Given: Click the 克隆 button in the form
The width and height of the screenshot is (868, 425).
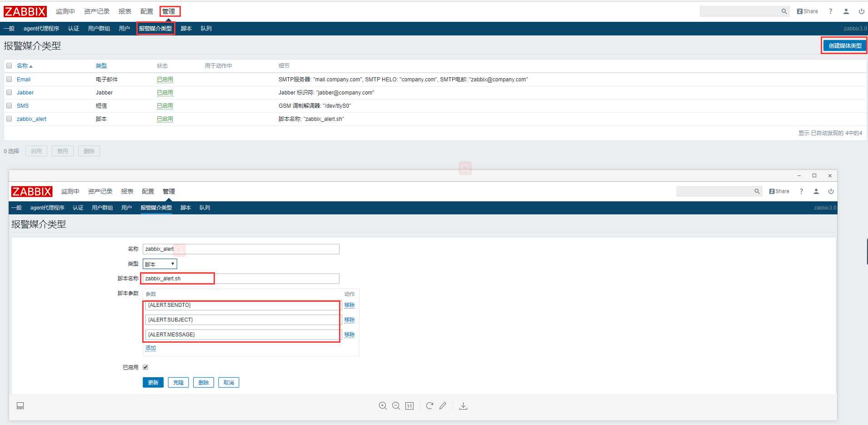Looking at the screenshot, I should click(x=178, y=383).
